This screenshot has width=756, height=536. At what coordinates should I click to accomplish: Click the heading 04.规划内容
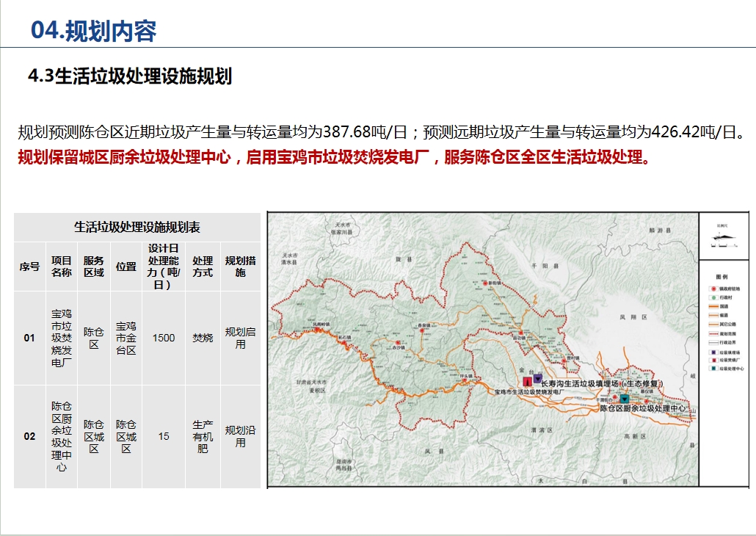coord(93,30)
